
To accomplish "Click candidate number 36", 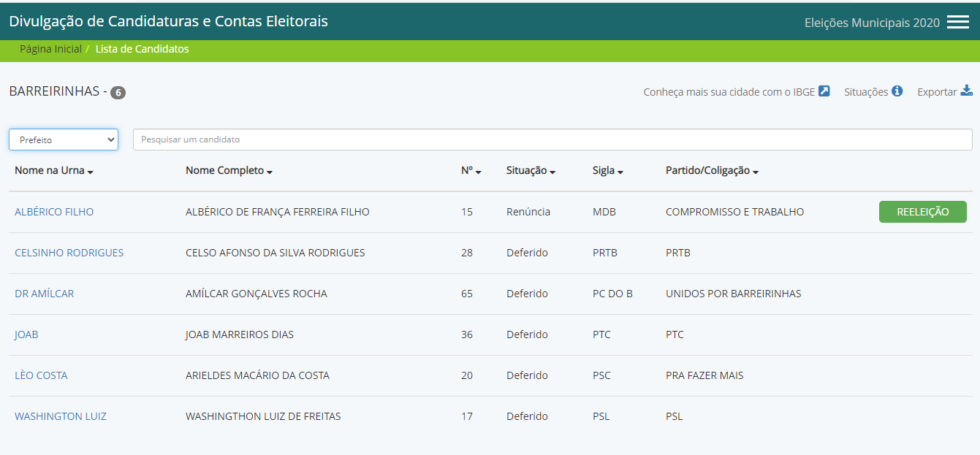I will pos(467,334).
